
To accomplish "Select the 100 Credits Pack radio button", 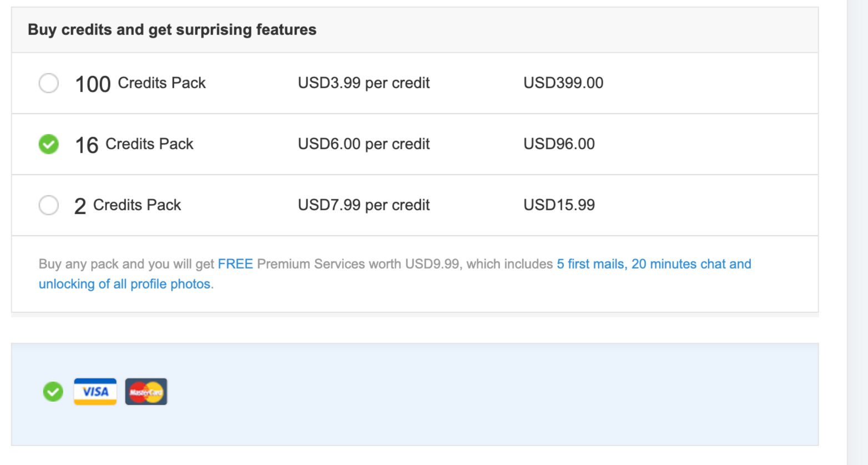I will pos(48,83).
